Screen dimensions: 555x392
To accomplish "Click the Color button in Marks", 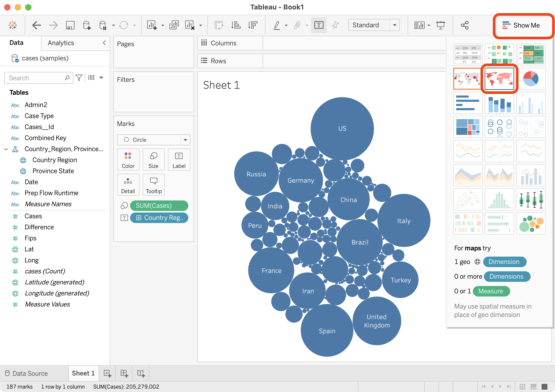I will pos(128,160).
